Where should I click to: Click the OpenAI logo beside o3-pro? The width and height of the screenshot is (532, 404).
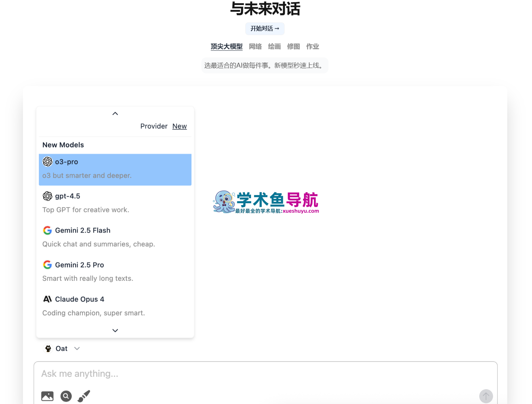pyautogui.click(x=47, y=162)
